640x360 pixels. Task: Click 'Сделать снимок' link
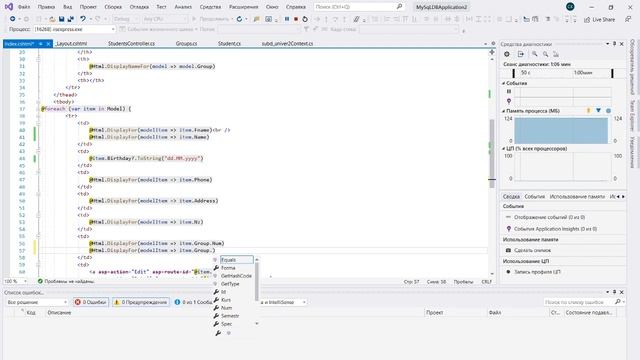pyautogui.click(x=532, y=250)
